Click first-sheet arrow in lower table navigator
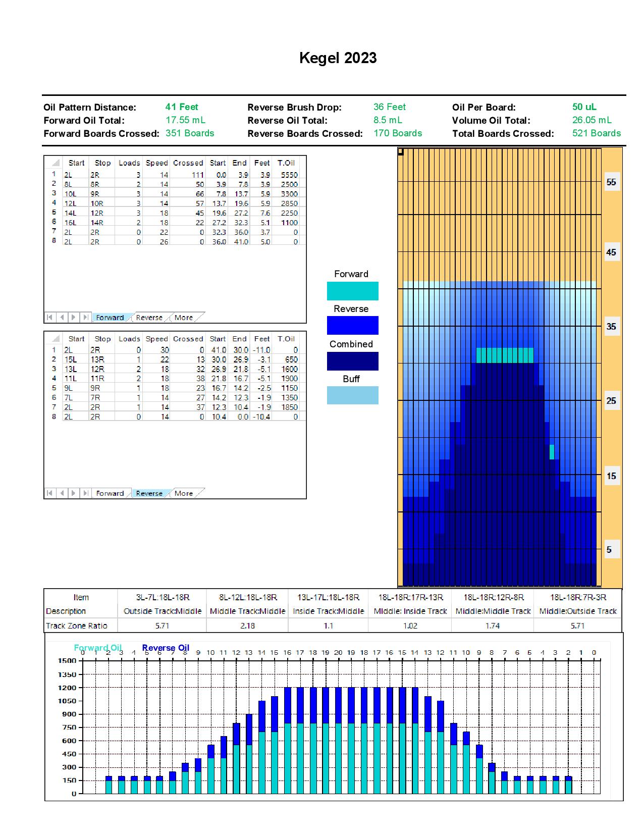Image resolution: width=644 pixels, height=832 pixels. (49, 493)
